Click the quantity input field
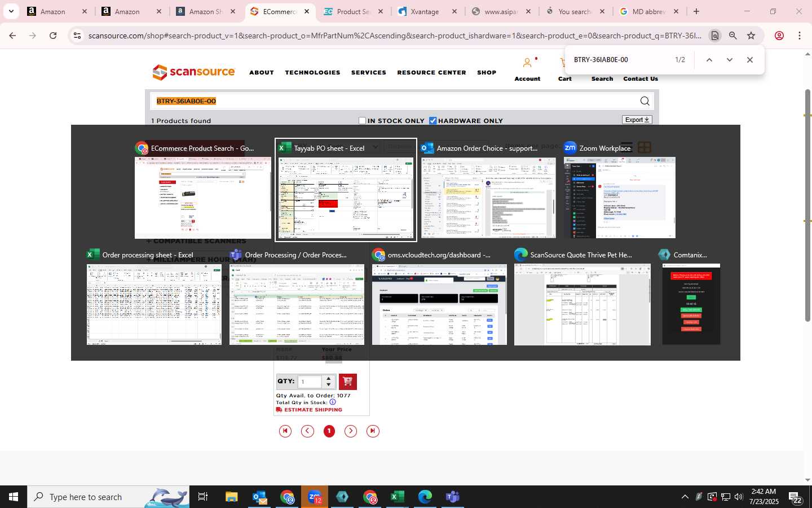This screenshot has width=812, height=508. 310,382
